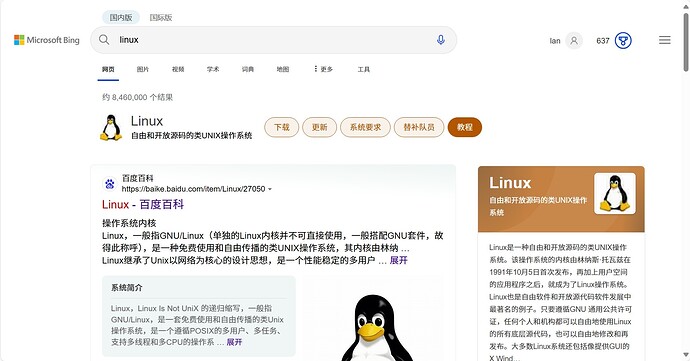
Task: Switch to 国内版 search mode
Action: pyautogui.click(x=121, y=18)
